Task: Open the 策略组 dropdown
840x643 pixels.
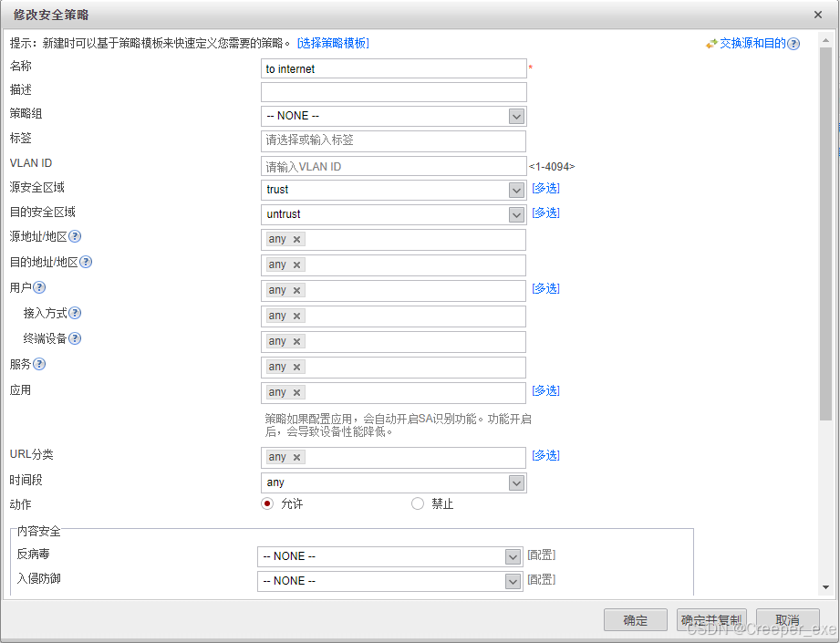Action: [x=516, y=116]
